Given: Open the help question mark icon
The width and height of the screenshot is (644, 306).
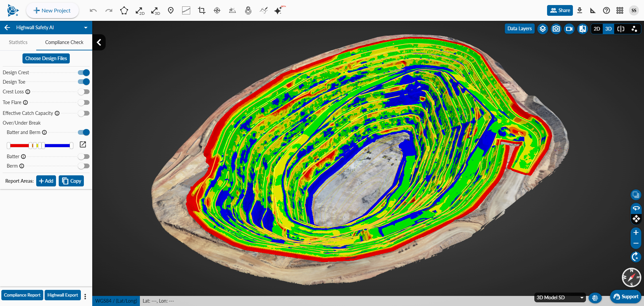Looking at the screenshot, I should tap(606, 10).
